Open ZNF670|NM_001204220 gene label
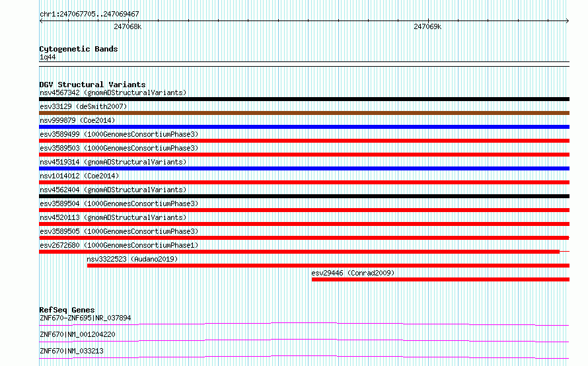Image resolution: width=588 pixels, height=366 pixels. (x=77, y=334)
